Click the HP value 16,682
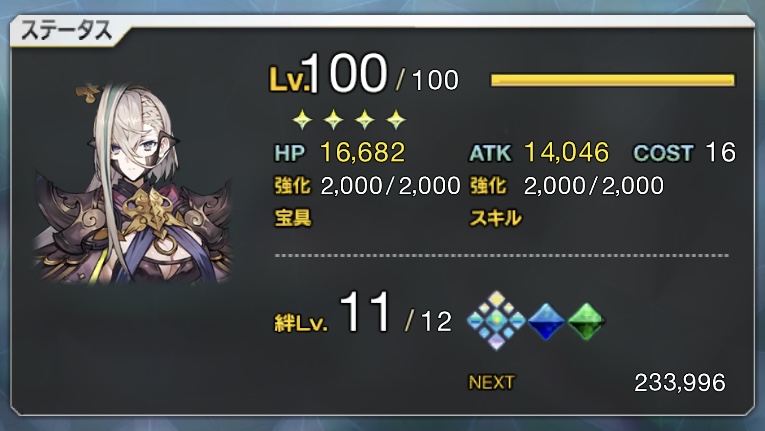Screen dimensions: 765x431 [x=362, y=152]
